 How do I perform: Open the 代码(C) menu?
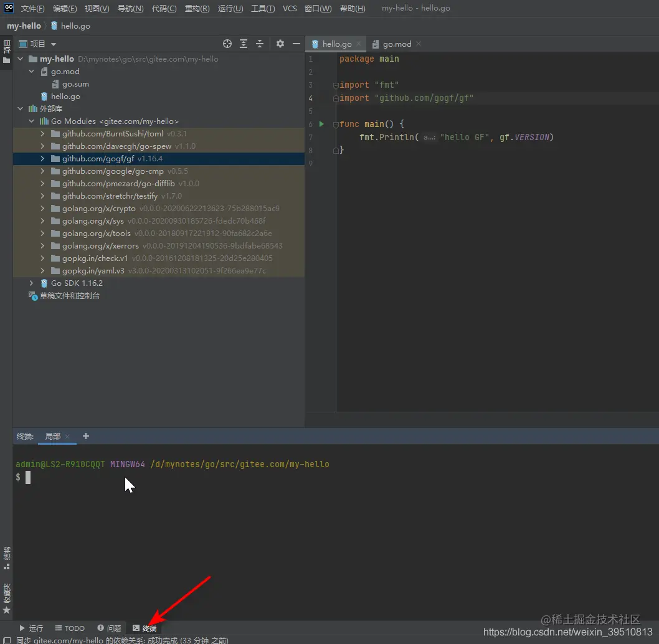(164, 8)
